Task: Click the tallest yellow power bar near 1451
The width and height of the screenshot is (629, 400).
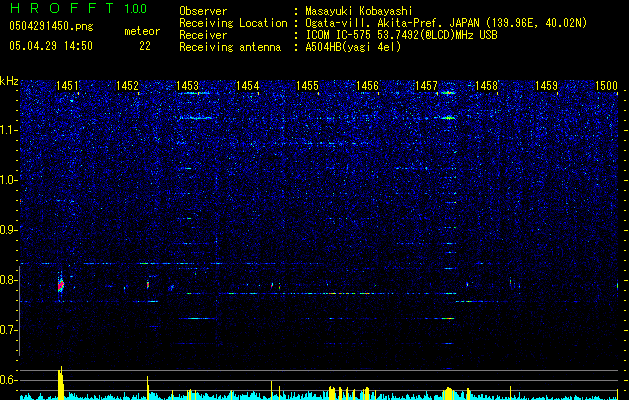Action: pos(61,383)
